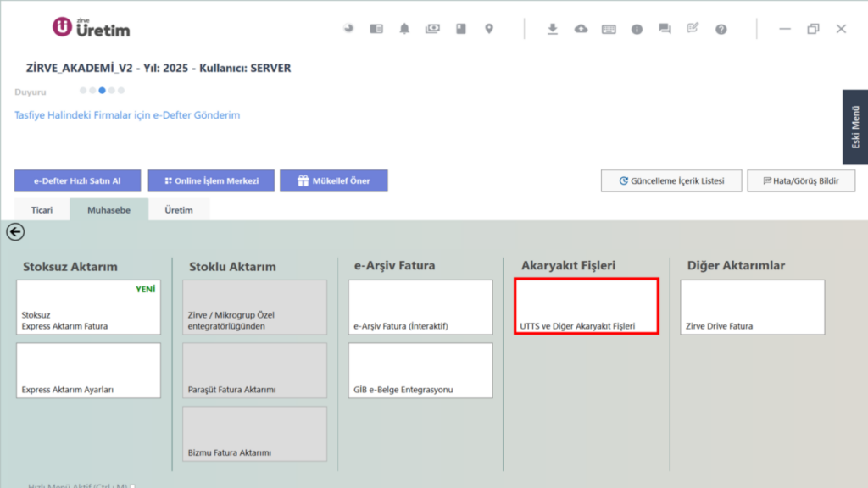Viewport: 868px width, 488px height.
Task: Switch to the Üretim tab
Action: (179, 210)
